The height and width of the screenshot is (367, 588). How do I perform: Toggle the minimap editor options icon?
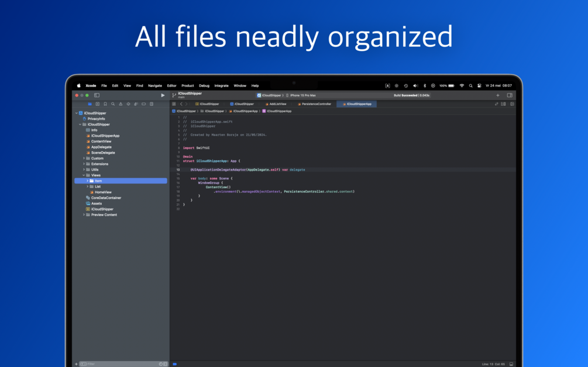tap(504, 104)
